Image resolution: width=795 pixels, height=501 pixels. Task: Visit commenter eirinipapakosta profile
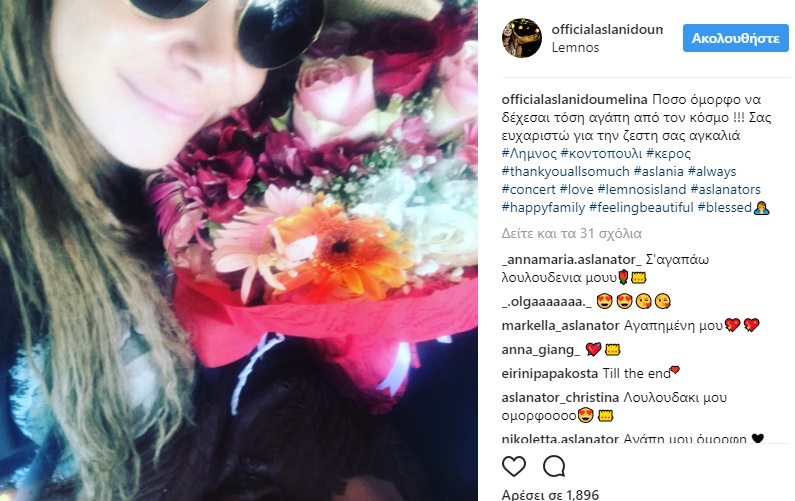click(550, 374)
